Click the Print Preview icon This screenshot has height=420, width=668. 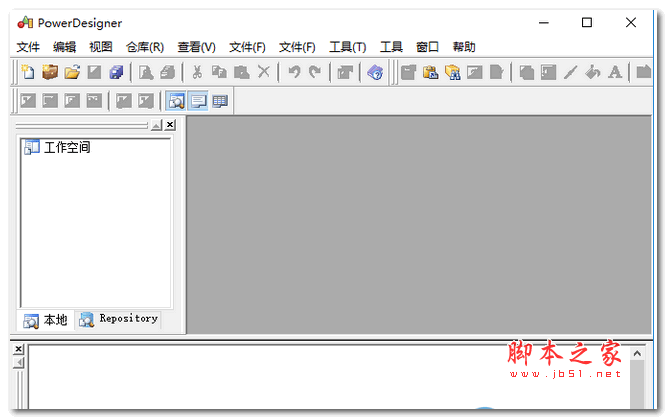tap(146, 72)
